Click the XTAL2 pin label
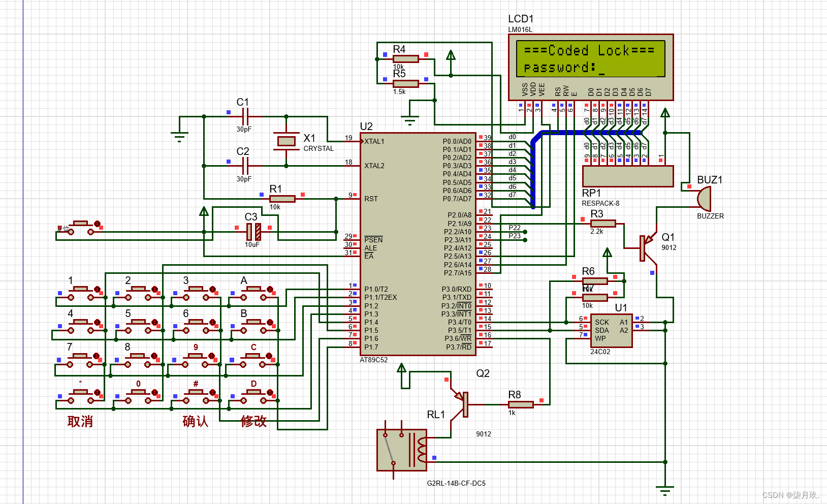 (x=374, y=166)
